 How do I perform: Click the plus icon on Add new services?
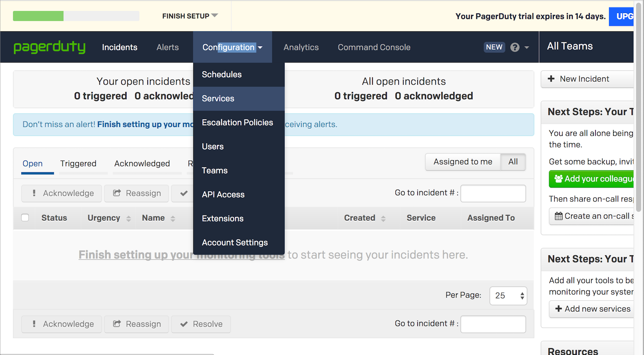tap(559, 309)
